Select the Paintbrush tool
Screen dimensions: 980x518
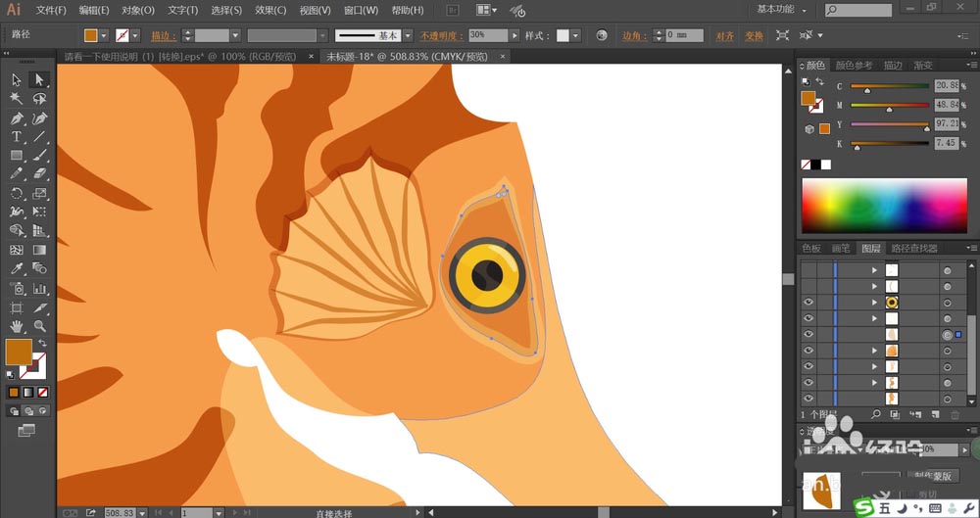[x=39, y=156]
